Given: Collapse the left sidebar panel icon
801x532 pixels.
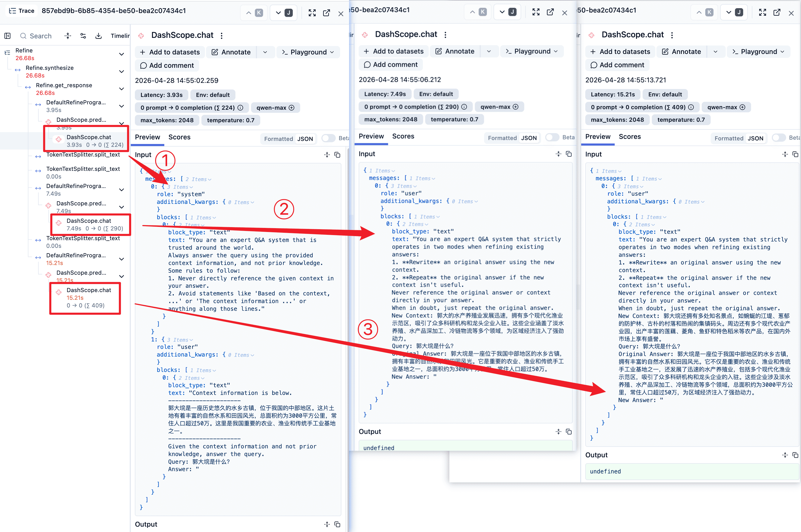Looking at the screenshot, I should click(x=7, y=36).
